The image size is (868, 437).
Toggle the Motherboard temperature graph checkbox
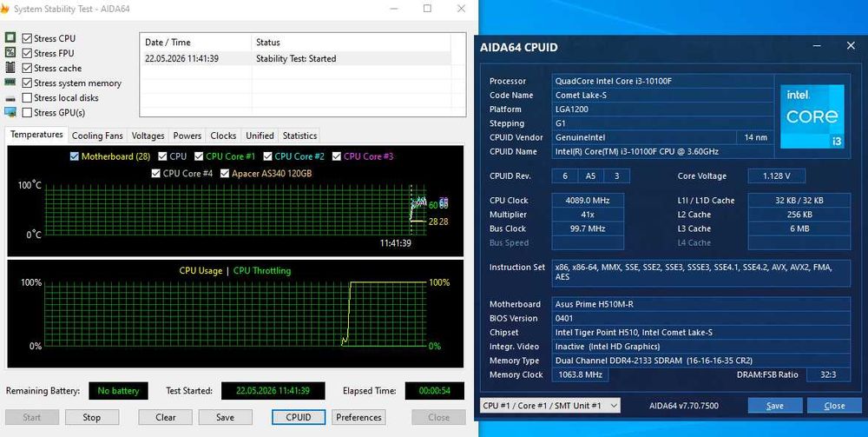[74, 156]
